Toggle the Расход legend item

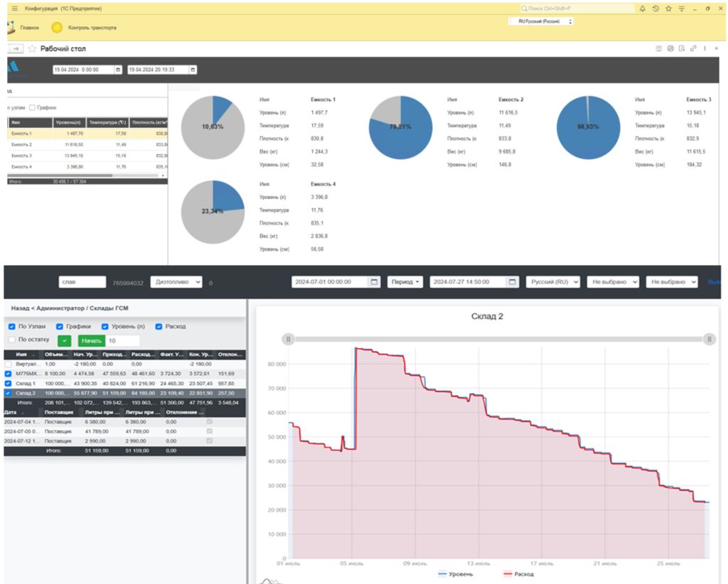point(518,574)
